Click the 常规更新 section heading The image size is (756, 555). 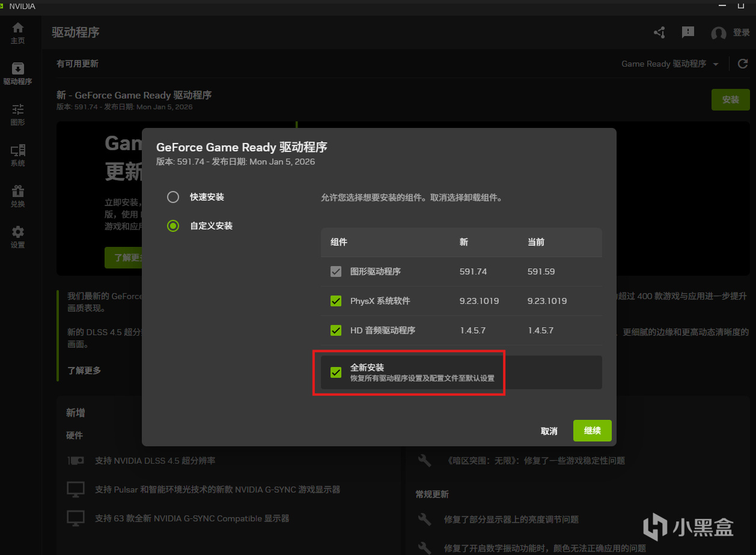432,494
